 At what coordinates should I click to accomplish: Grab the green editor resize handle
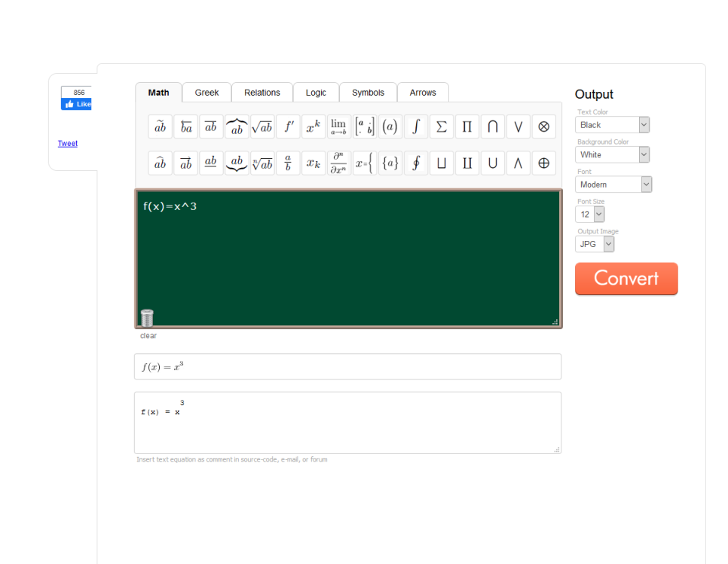[555, 322]
